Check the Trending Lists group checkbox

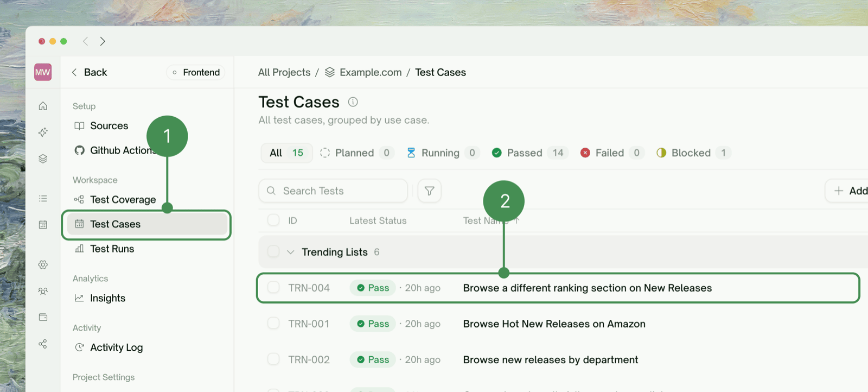273,251
